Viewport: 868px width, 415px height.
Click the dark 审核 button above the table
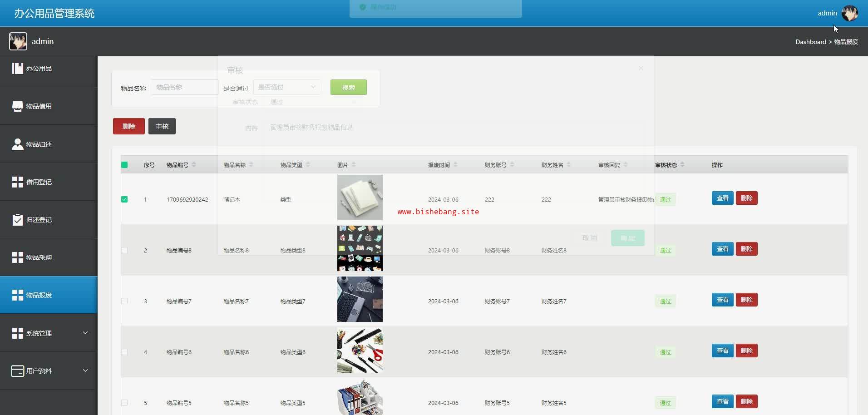[162, 126]
